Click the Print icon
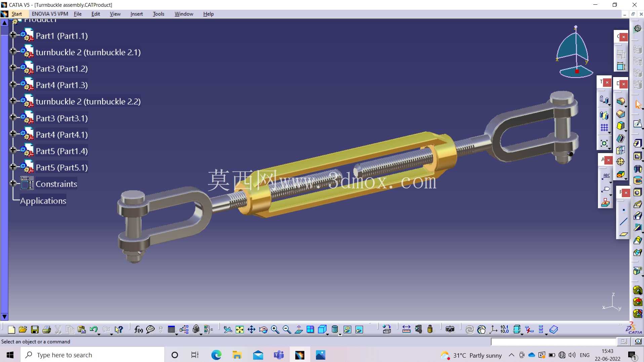The width and height of the screenshot is (644, 362). [46, 329]
